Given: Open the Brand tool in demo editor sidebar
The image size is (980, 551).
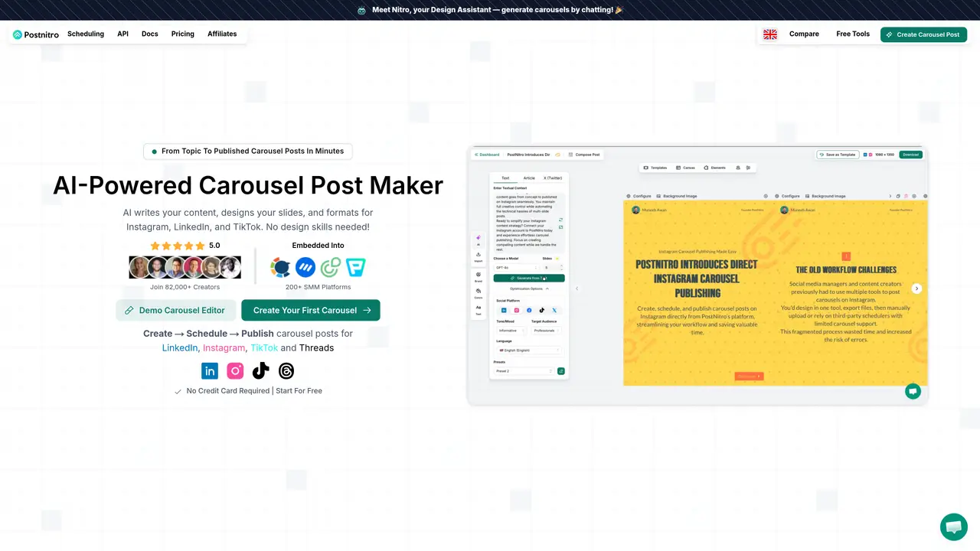Looking at the screenshot, I should tap(479, 276).
